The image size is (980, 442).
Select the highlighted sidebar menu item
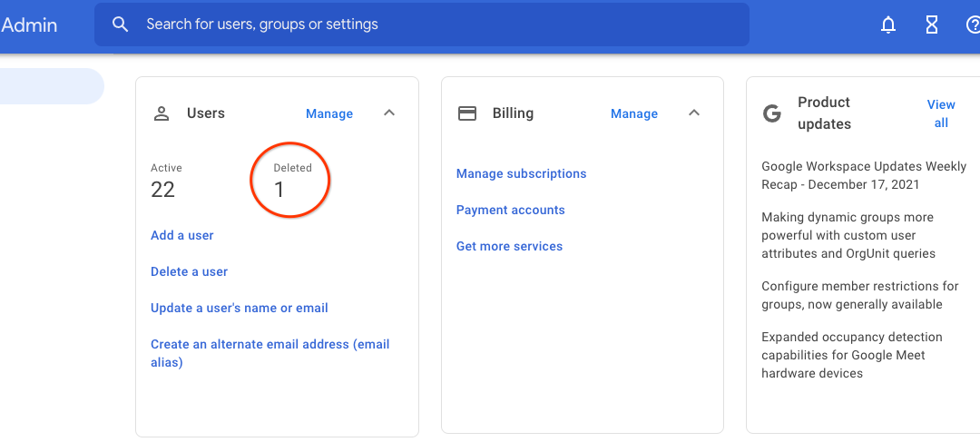coord(51,86)
